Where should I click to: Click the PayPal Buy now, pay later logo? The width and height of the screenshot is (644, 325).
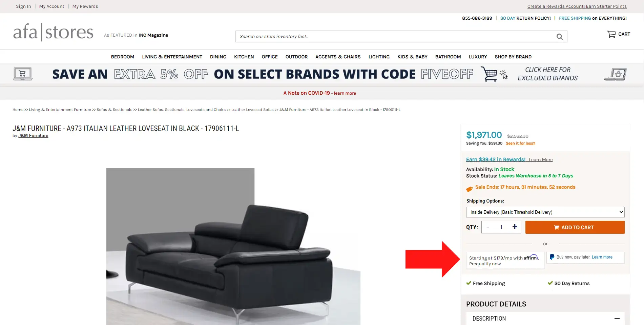point(552,257)
